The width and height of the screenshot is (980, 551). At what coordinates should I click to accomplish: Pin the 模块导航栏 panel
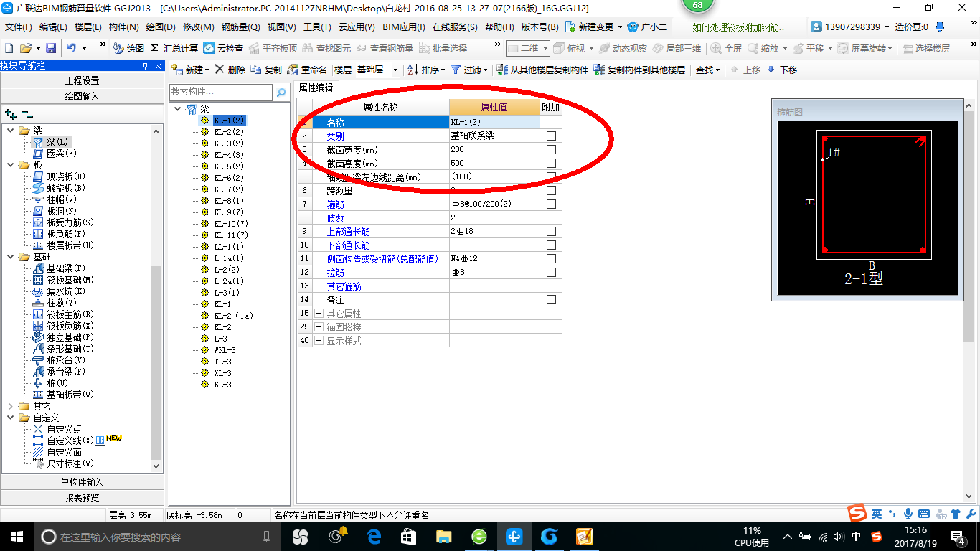146,65
